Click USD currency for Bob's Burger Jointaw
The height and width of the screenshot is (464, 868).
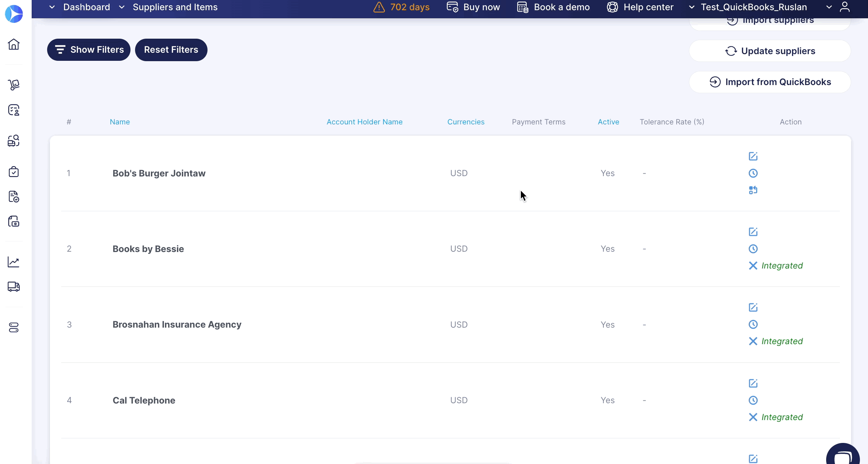pos(459,173)
